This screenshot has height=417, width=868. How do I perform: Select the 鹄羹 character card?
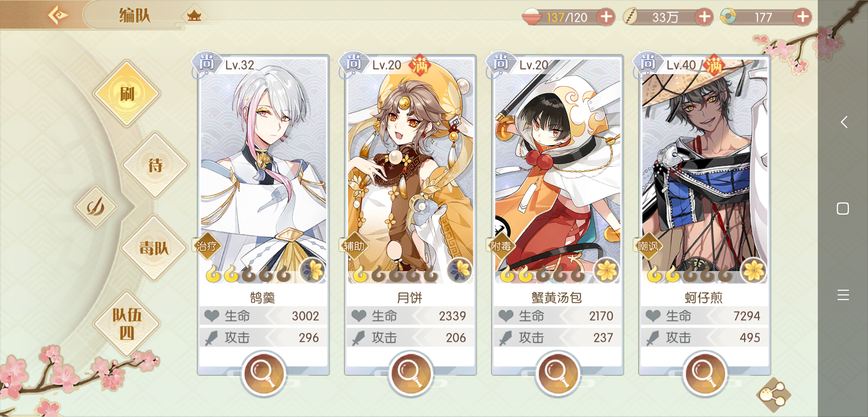tap(263, 215)
